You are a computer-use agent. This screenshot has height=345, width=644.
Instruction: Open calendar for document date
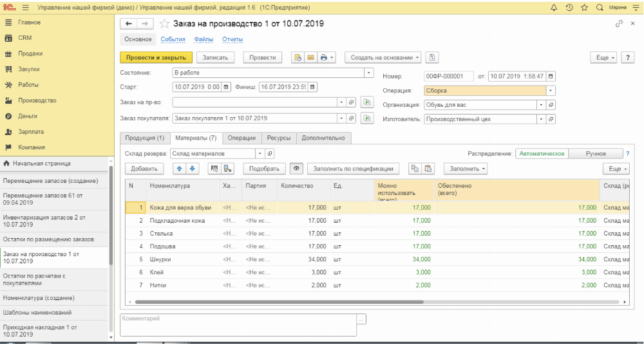click(x=551, y=77)
